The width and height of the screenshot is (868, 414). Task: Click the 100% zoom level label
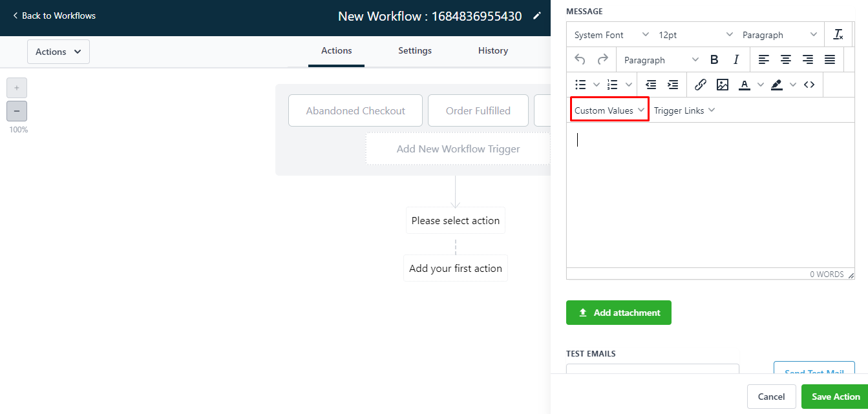[x=18, y=130]
